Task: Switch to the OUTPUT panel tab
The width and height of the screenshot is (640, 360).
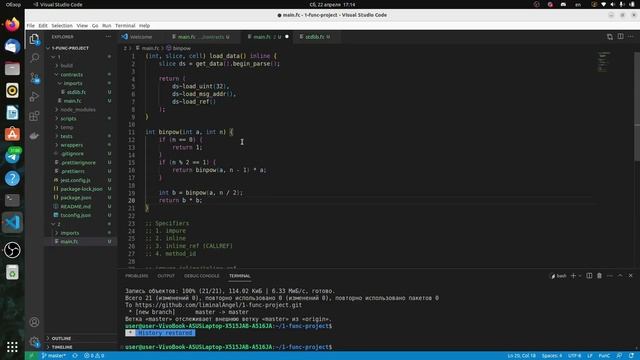Action: pos(166,276)
